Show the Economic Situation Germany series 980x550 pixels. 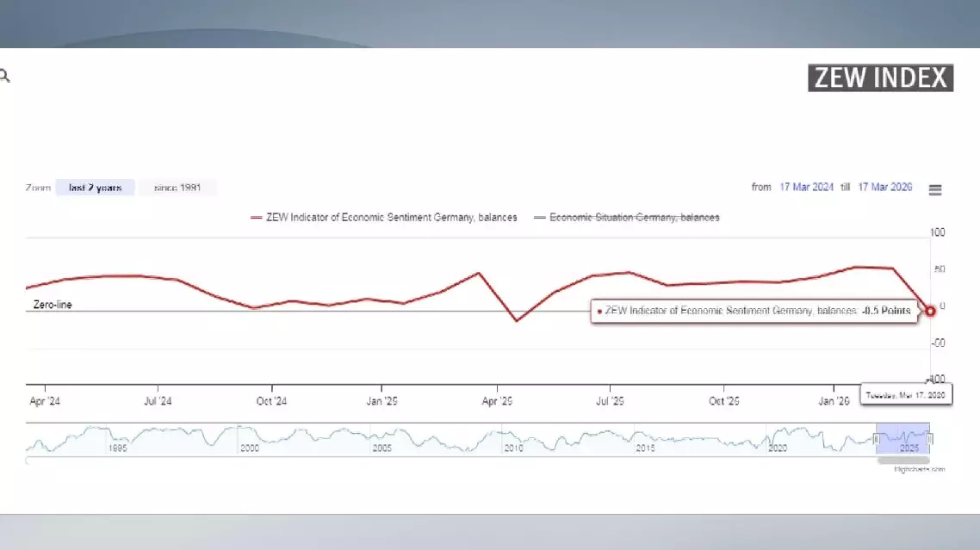(627, 218)
